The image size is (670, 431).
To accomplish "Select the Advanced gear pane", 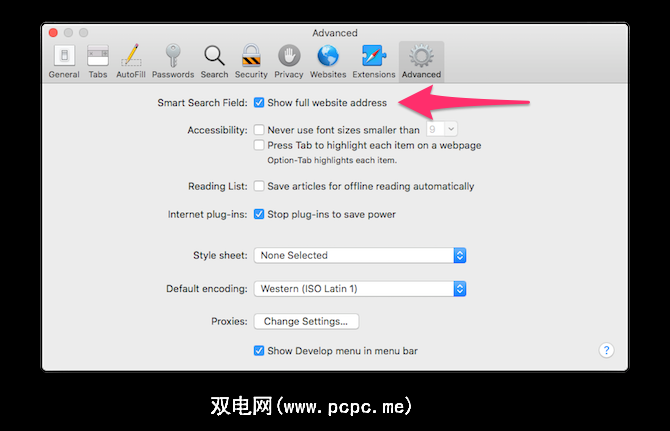I will 421,62.
